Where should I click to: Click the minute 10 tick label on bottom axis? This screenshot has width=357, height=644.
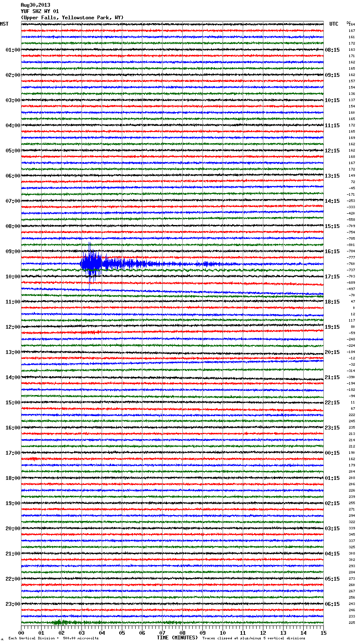coord(223,633)
